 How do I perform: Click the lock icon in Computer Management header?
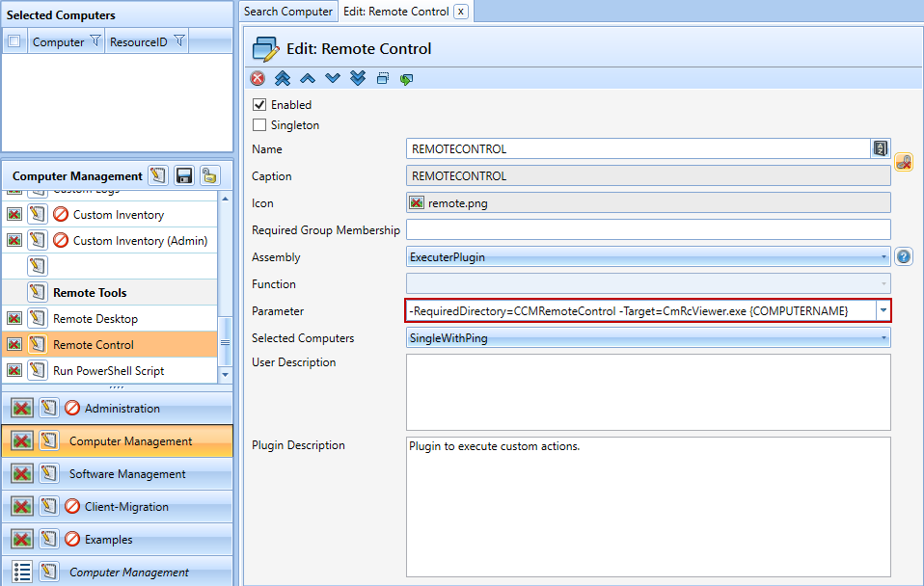coord(210,175)
